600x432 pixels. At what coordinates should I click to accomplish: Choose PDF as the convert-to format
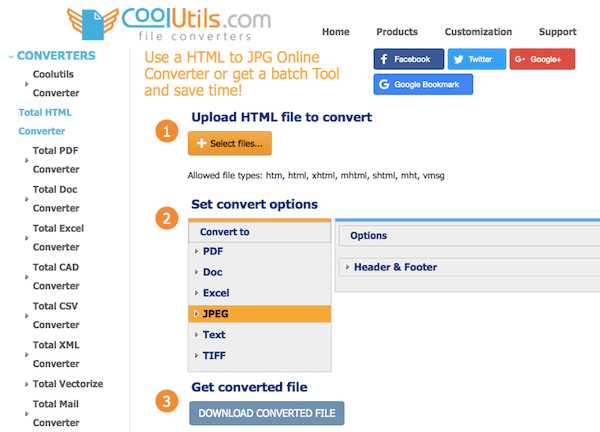[213, 251]
